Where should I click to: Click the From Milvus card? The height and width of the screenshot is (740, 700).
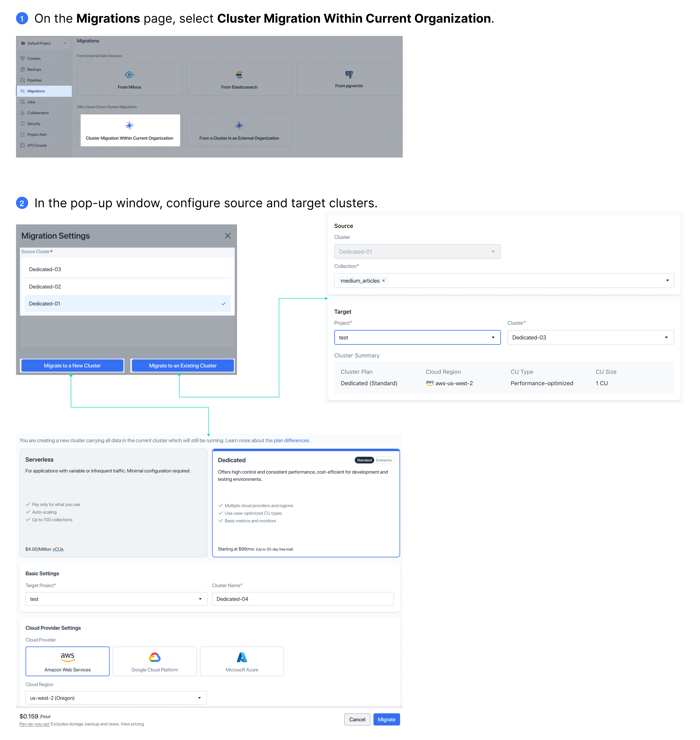click(x=129, y=79)
